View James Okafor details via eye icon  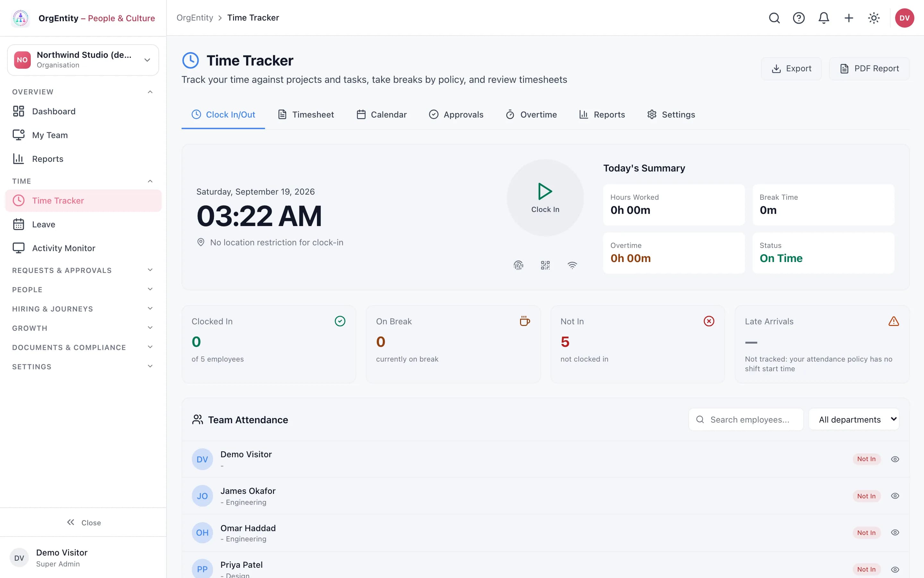[x=895, y=496]
